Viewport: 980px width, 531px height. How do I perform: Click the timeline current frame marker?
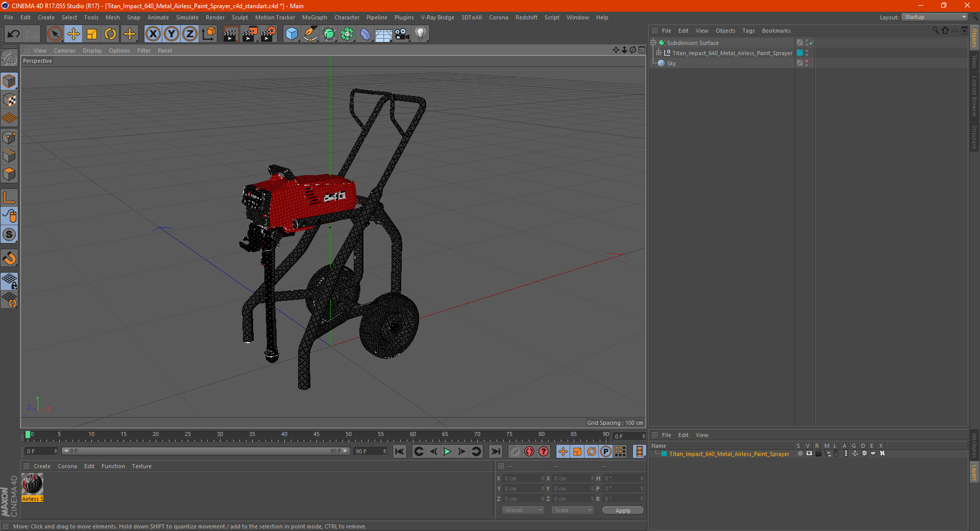[x=28, y=435]
